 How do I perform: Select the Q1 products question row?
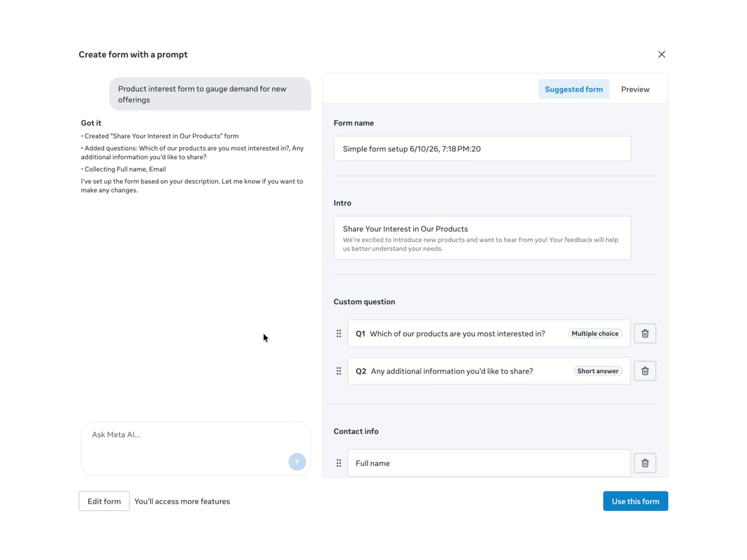tap(489, 334)
